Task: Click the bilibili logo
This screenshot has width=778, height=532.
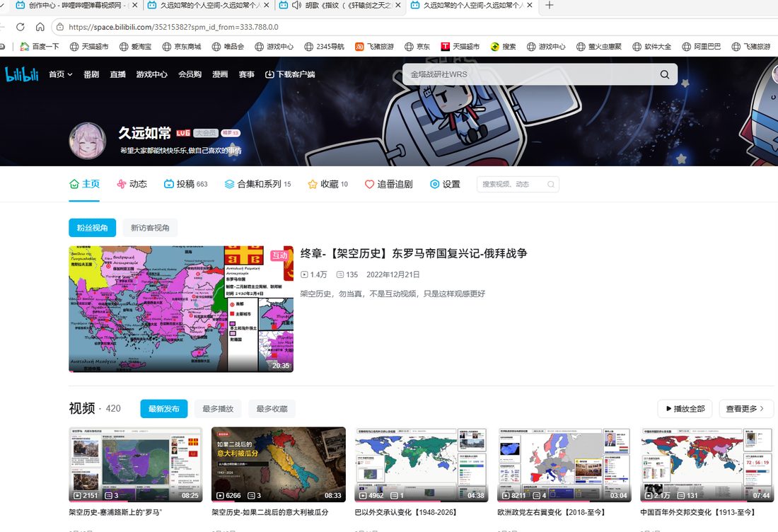Action: (x=21, y=74)
